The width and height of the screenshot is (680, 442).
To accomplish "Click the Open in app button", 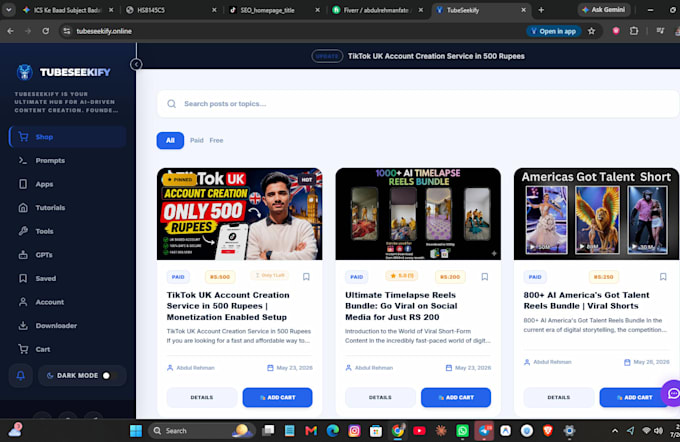I will click(x=553, y=31).
